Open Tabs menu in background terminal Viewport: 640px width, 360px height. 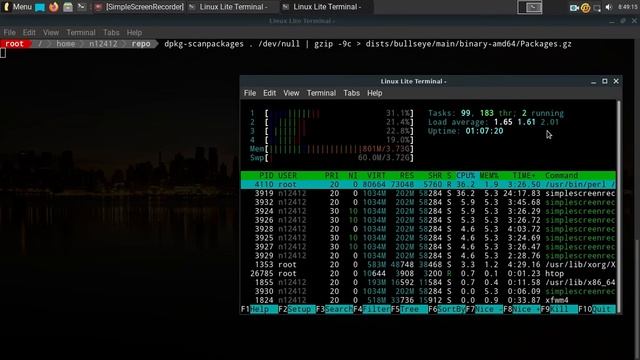[x=111, y=32]
